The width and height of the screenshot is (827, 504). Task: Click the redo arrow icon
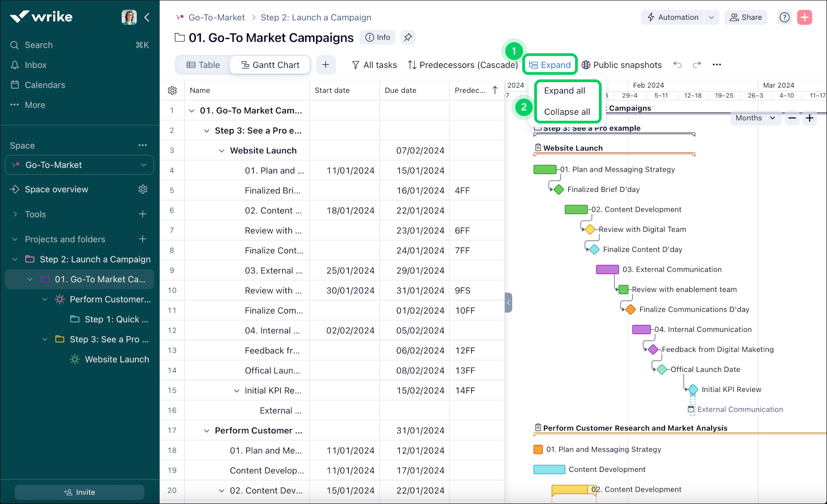697,65
